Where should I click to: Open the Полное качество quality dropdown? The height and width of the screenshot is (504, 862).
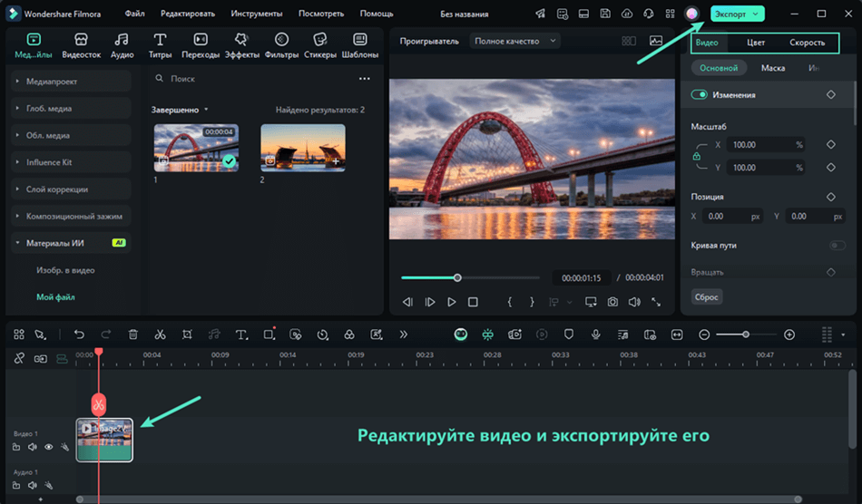coord(514,41)
